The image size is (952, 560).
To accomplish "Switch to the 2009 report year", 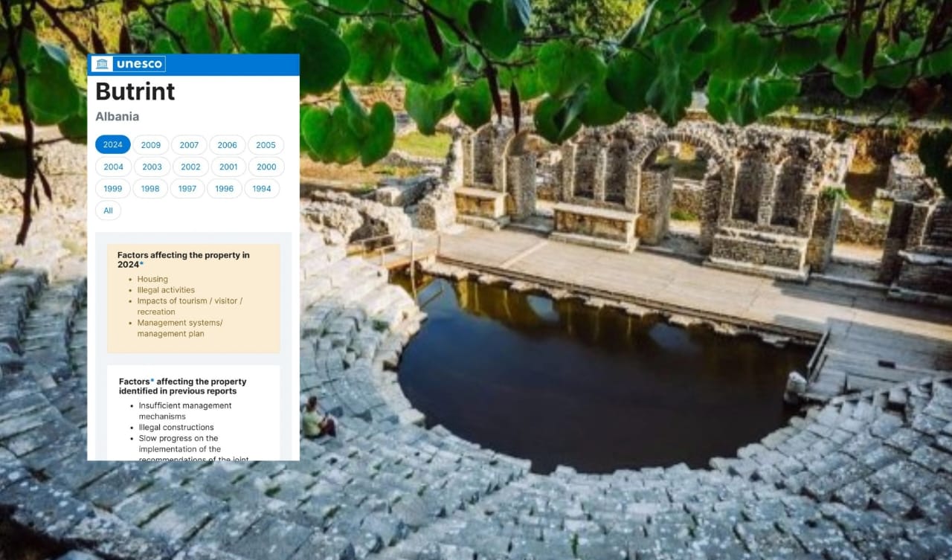I will [x=151, y=145].
